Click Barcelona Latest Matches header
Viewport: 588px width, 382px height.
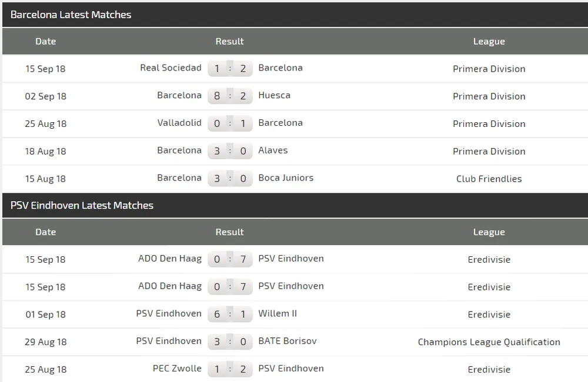click(71, 15)
